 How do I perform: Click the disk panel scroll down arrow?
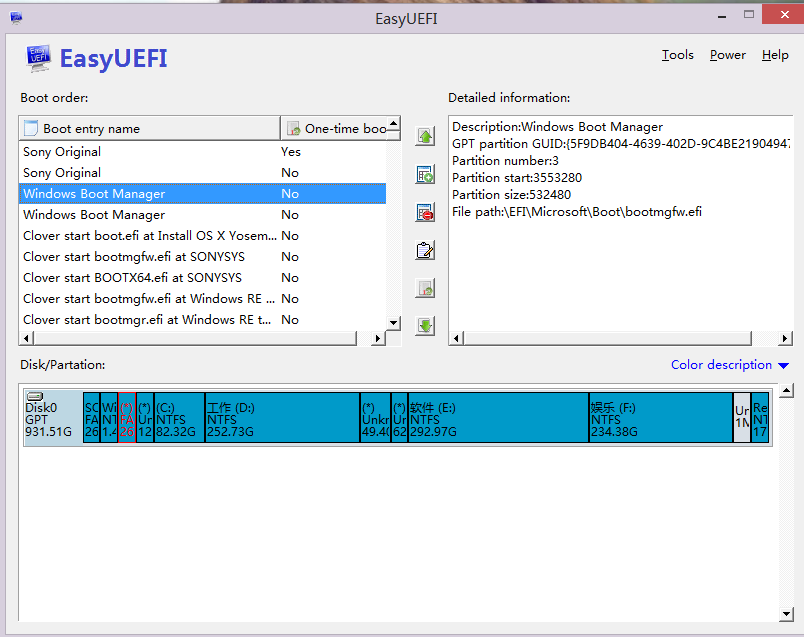point(786,613)
